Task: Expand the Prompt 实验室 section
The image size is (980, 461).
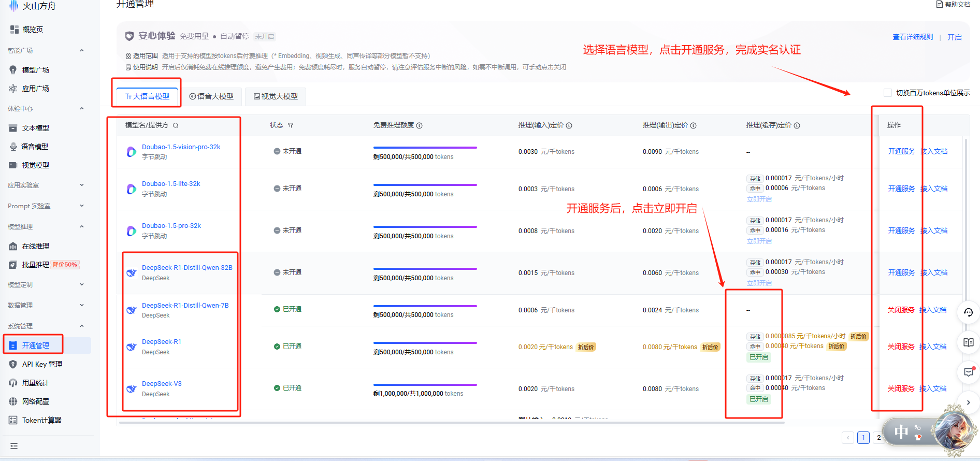Action: coord(82,206)
